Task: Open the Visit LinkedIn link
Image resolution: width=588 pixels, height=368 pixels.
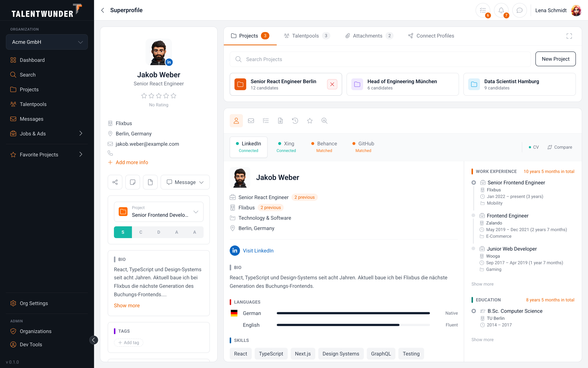Action: pos(258,251)
